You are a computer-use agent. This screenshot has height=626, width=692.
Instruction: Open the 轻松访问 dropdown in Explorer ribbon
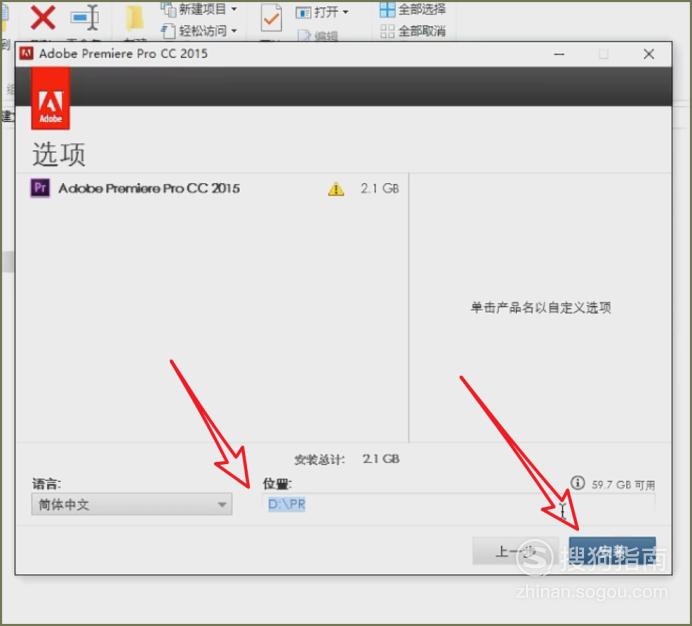[x=199, y=30]
